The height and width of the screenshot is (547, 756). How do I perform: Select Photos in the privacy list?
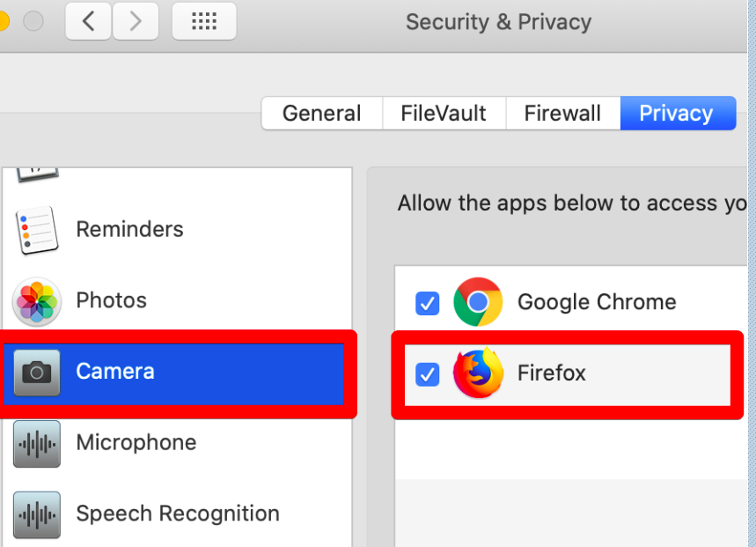(112, 300)
